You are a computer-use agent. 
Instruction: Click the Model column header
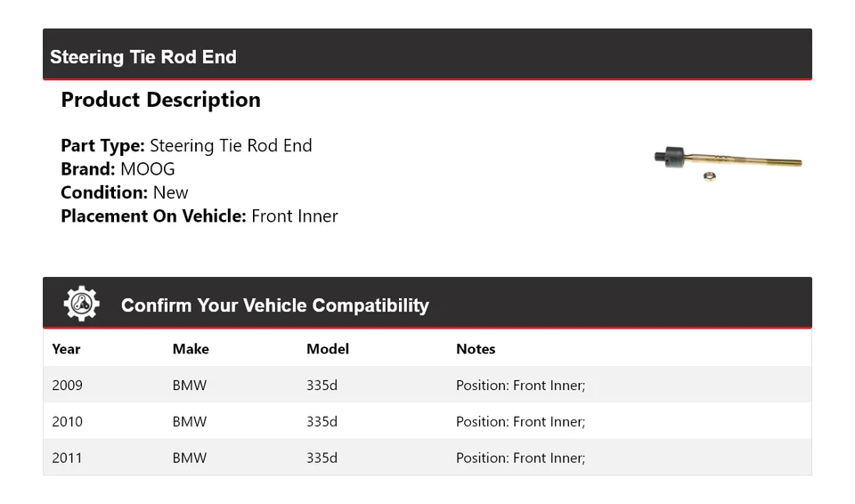(x=328, y=349)
